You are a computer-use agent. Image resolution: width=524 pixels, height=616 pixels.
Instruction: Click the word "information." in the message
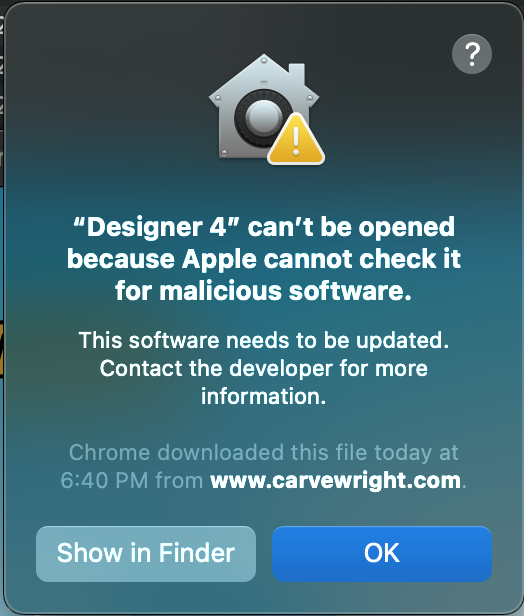264,396
